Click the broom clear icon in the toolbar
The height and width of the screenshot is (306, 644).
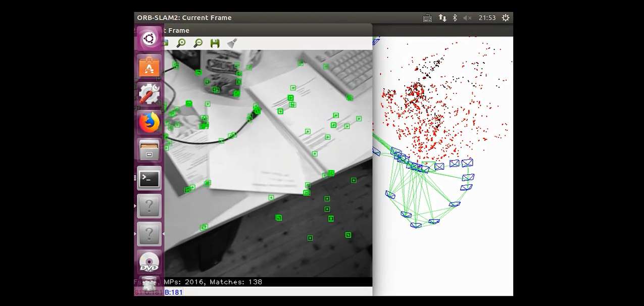pos(232,43)
